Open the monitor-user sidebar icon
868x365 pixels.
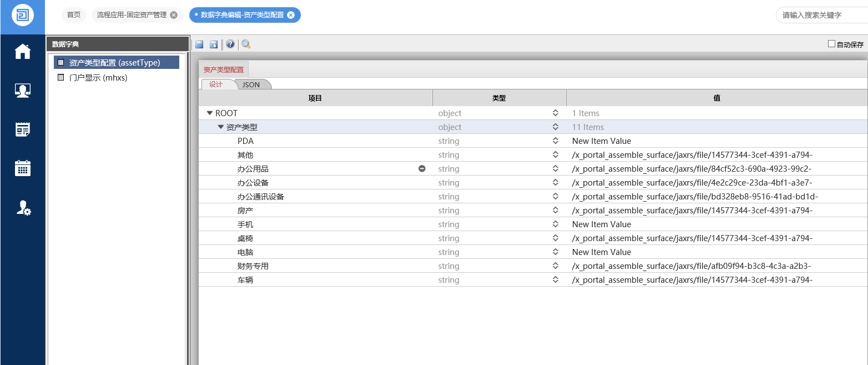pyautogui.click(x=23, y=91)
